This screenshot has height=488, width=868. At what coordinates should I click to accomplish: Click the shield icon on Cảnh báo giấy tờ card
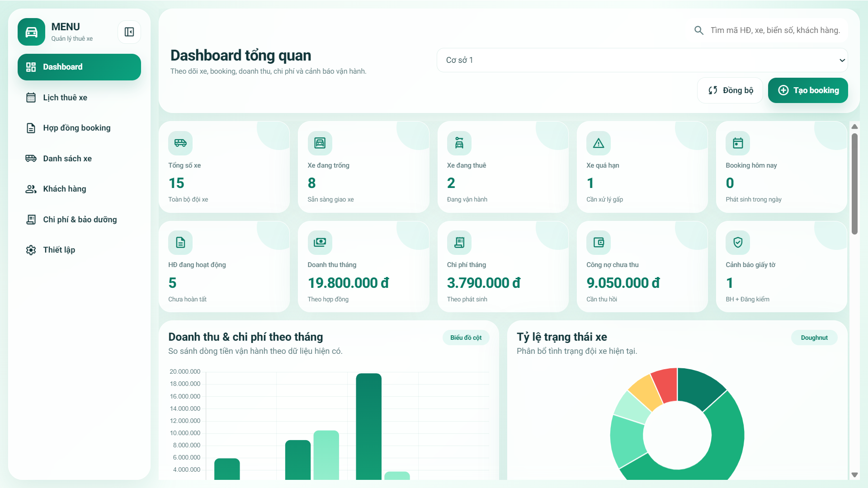tap(738, 242)
